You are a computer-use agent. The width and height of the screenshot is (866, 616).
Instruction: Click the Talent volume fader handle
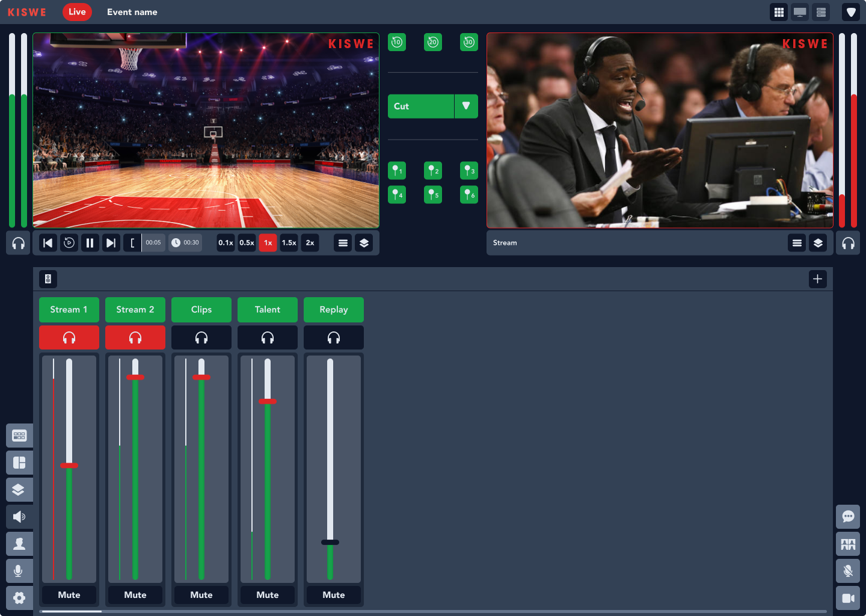coord(268,401)
